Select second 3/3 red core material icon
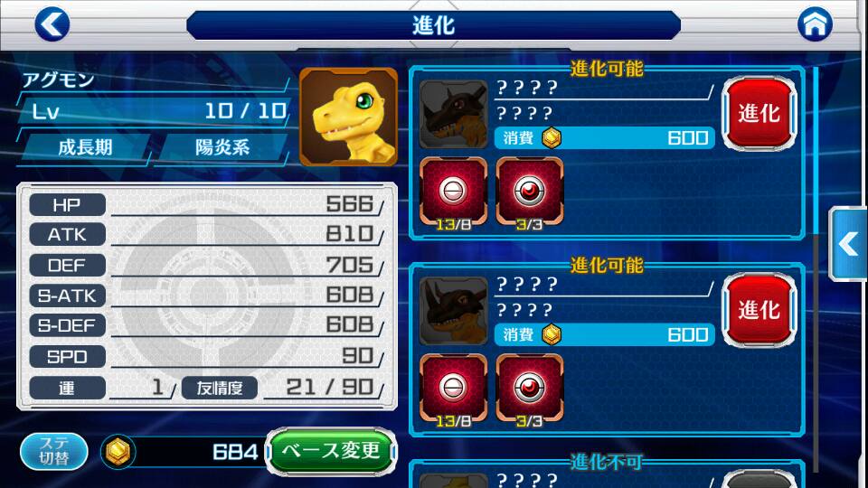This screenshot has height=488, width=868. (530, 389)
